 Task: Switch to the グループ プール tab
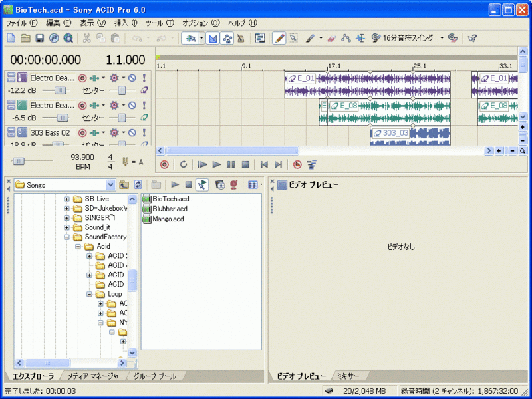[x=155, y=376]
